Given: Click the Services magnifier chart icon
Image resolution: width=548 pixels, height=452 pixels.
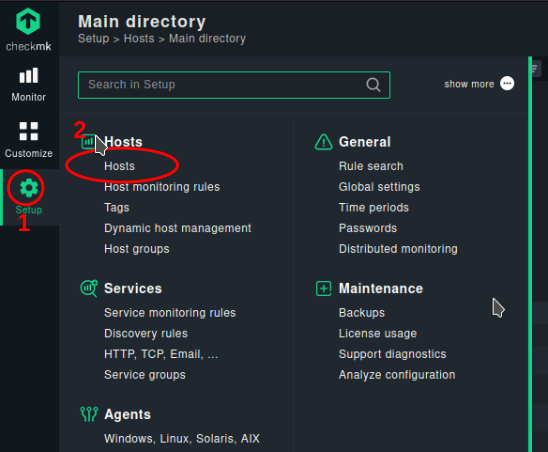Looking at the screenshot, I should [89, 288].
